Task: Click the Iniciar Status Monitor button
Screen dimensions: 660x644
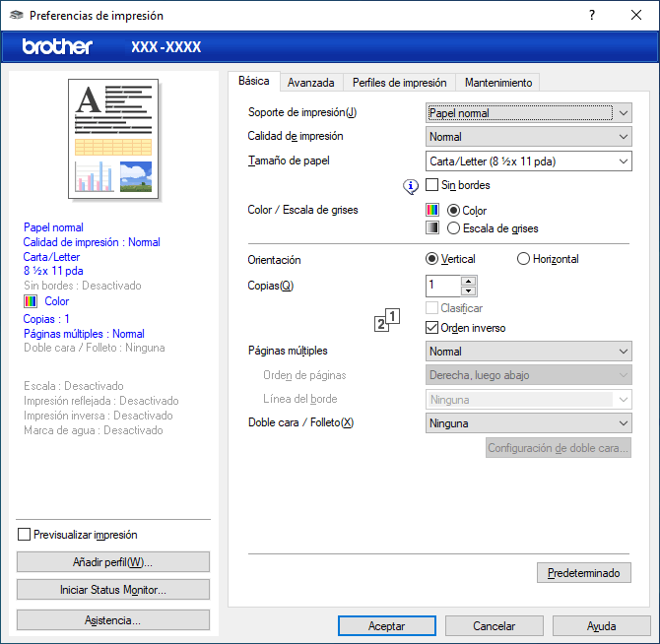Action: coord(113,590)
